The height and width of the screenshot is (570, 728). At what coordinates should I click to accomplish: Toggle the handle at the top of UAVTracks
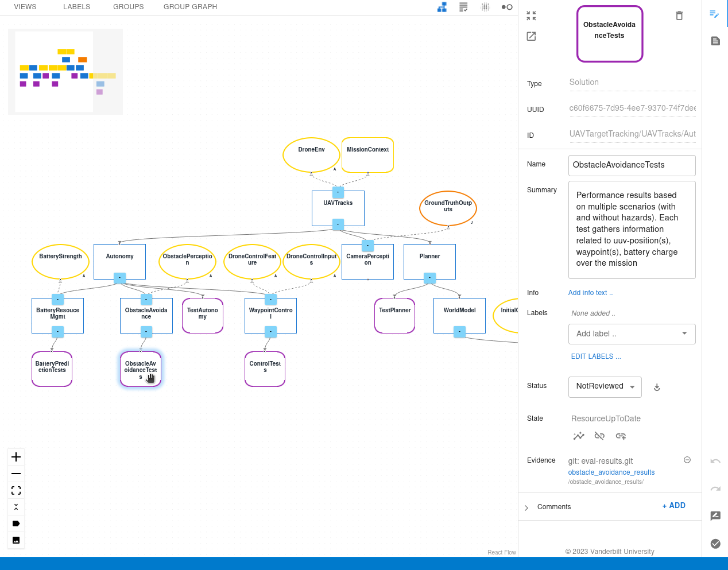coord(338,192)
